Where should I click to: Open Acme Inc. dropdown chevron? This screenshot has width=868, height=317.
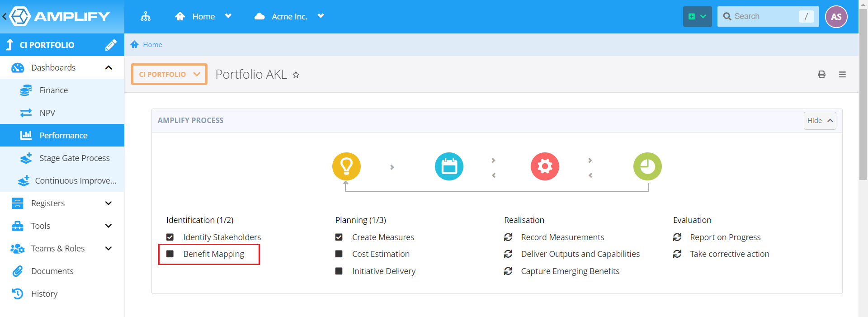(321, 16)
